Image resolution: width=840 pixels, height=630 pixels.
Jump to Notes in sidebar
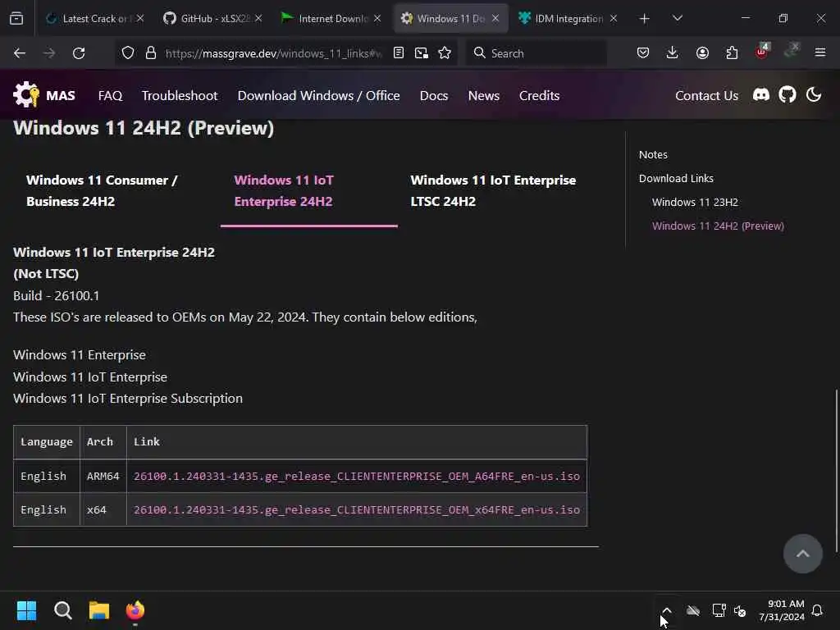pyautogui.click(x=653, y=154)
